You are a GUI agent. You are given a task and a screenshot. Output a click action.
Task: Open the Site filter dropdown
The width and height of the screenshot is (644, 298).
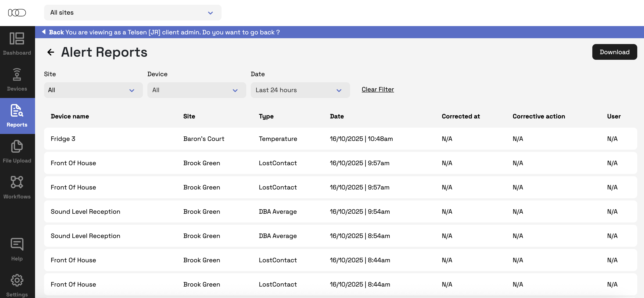coord(93,90)
